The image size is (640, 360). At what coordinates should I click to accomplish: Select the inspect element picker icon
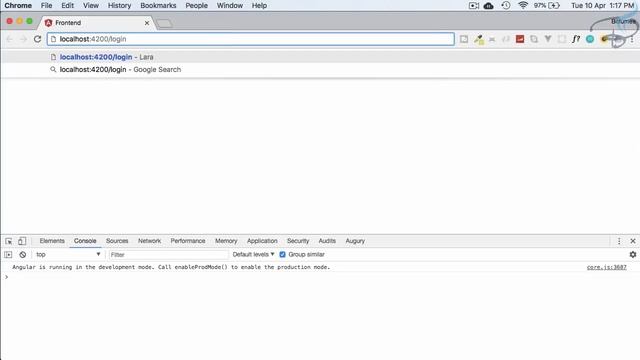click(9, 241)
